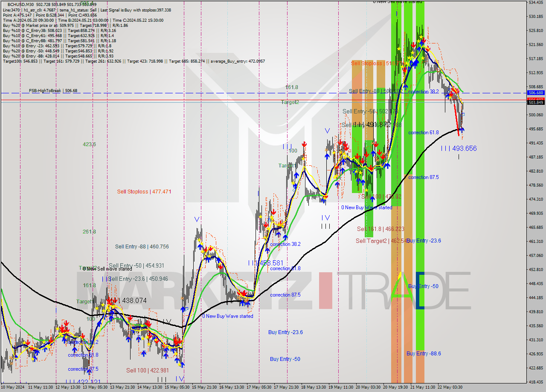Click the '22 May 03:30' time axis label
This screenshot has height=392, width=546.
(450, 387)
